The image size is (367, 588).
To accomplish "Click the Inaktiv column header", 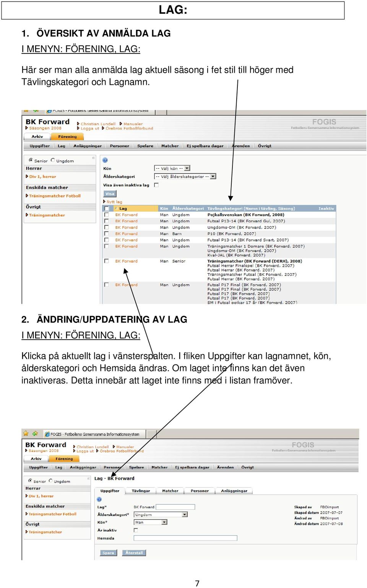I will click(x=326, y=208).
